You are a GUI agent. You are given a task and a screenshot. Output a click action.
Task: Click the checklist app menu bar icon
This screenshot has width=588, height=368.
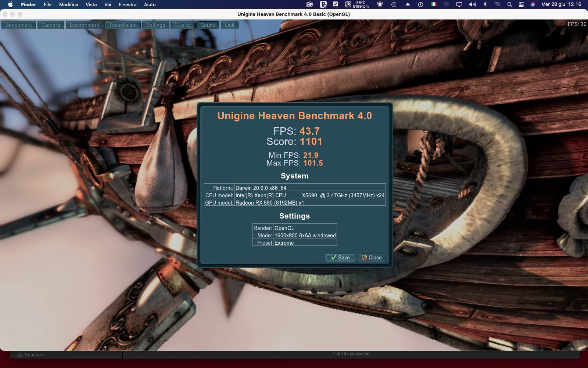(x=336, y=4)
